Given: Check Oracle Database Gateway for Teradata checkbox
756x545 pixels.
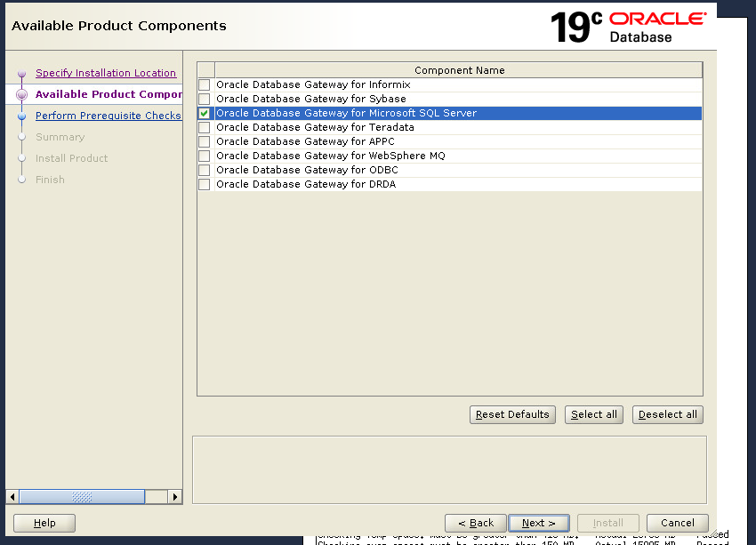Looking at the screenshot, I should coord(205,127).
